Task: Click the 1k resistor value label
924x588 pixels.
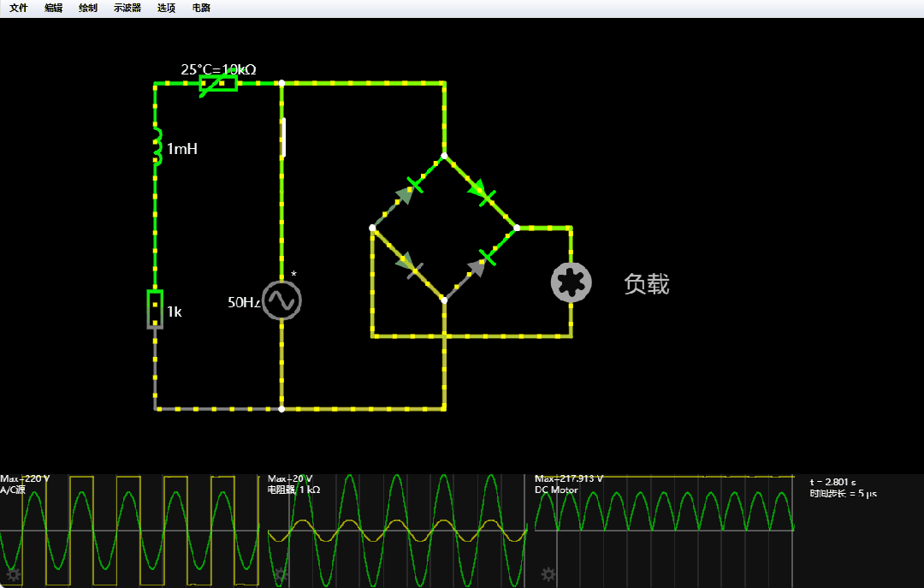Action: click(x=175, y=312)
